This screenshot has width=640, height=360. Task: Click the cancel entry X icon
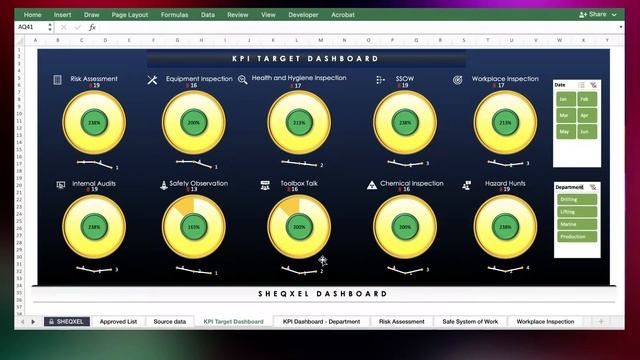(63, 27)
